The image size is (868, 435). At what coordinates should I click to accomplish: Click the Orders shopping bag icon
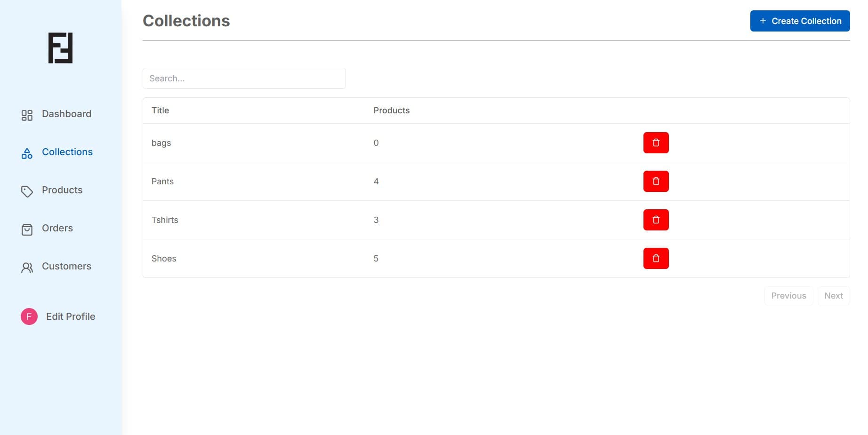point(27,229)
